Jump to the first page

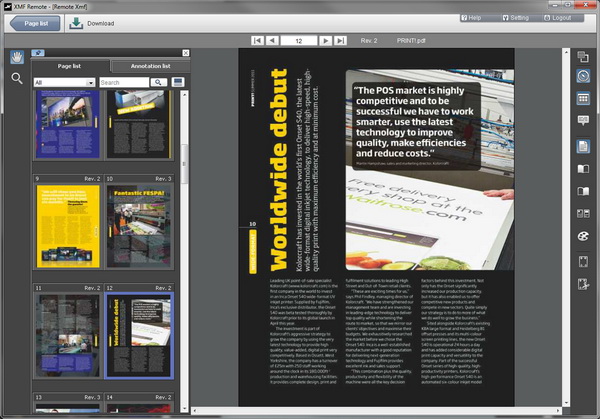(x=257, y=41)
